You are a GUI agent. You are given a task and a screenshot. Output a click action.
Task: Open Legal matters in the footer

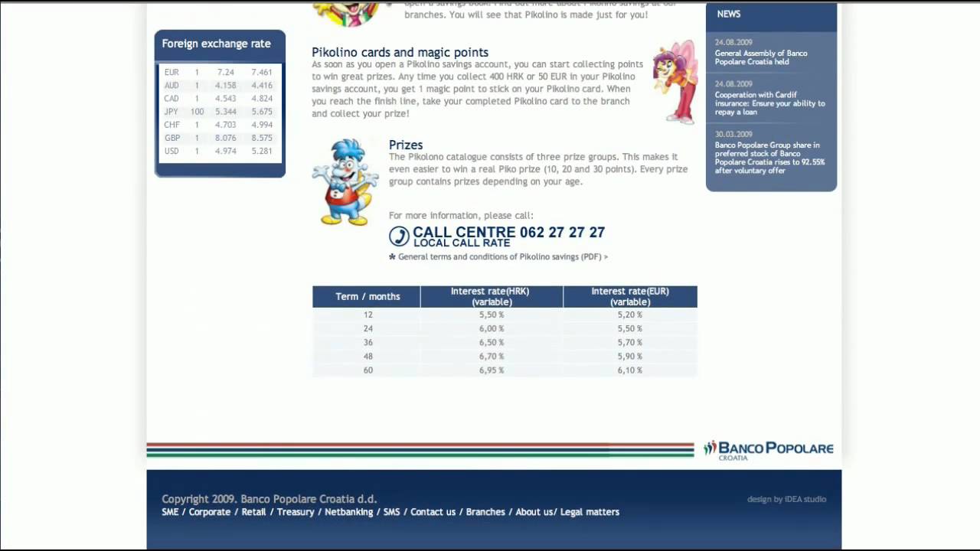pyautogui.click(x=590, y=512)
